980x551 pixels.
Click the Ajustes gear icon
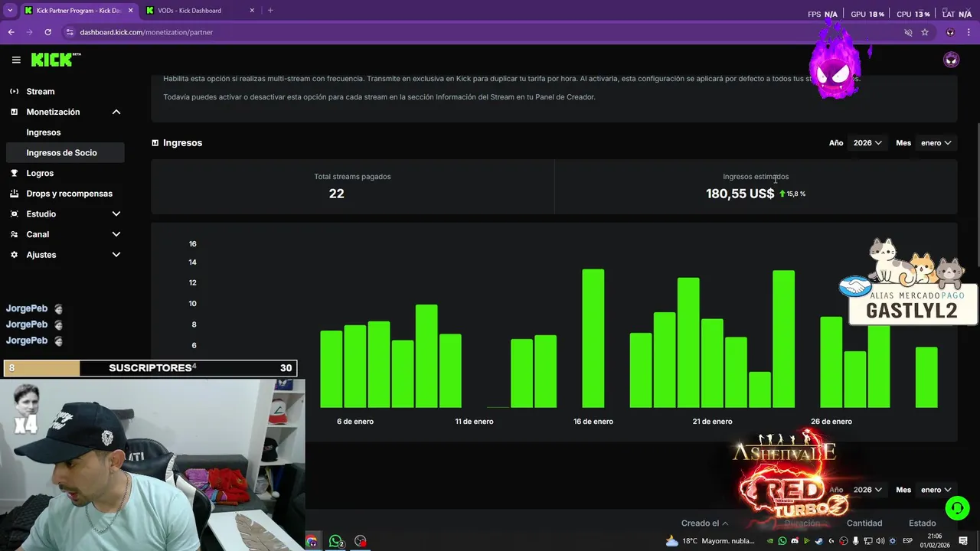[14, 255]
